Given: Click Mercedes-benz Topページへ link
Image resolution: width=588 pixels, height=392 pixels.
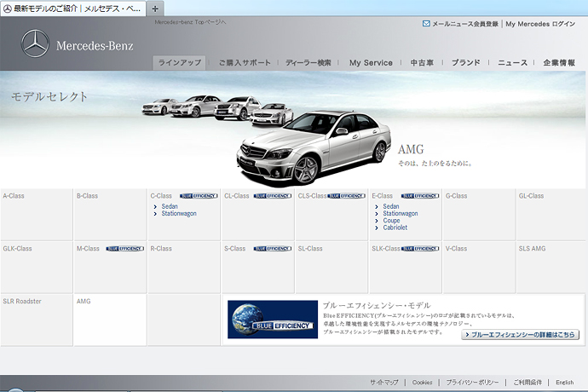Looking at the screenshot, I should click(x=190, y=22).
